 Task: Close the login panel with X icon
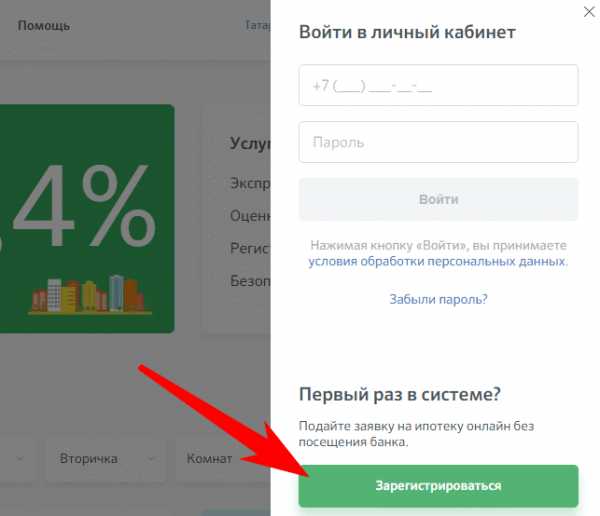point(589,12)
